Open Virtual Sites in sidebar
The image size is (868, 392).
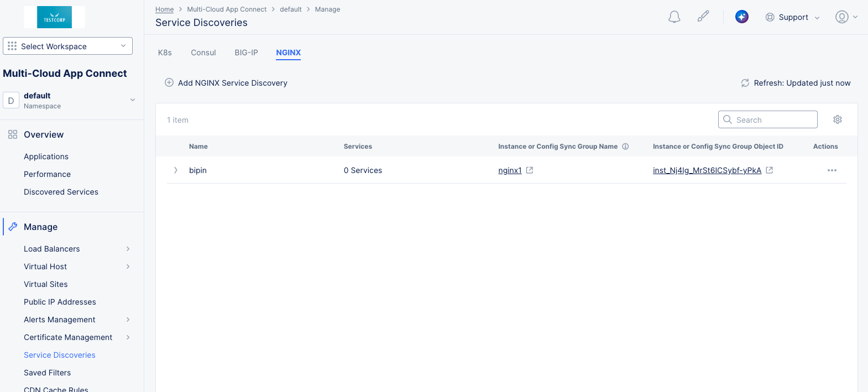pyautogui.click(x=46, y=284)
